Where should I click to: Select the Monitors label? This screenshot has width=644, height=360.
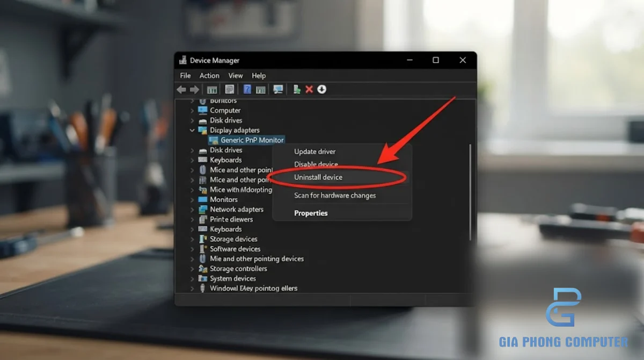click(x=224, y=199)
